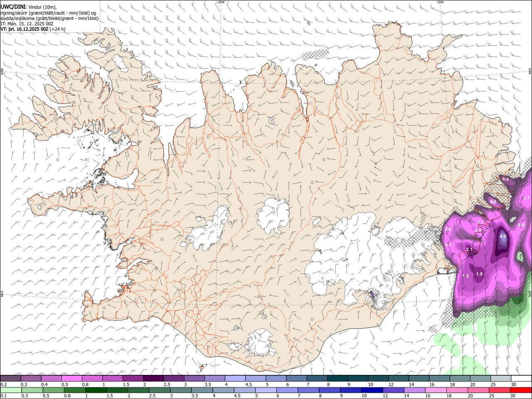
Task: Click the initial time 'IT: Mán. 15. 12. 2025 00Z'
Action: (x=27, y=24)
